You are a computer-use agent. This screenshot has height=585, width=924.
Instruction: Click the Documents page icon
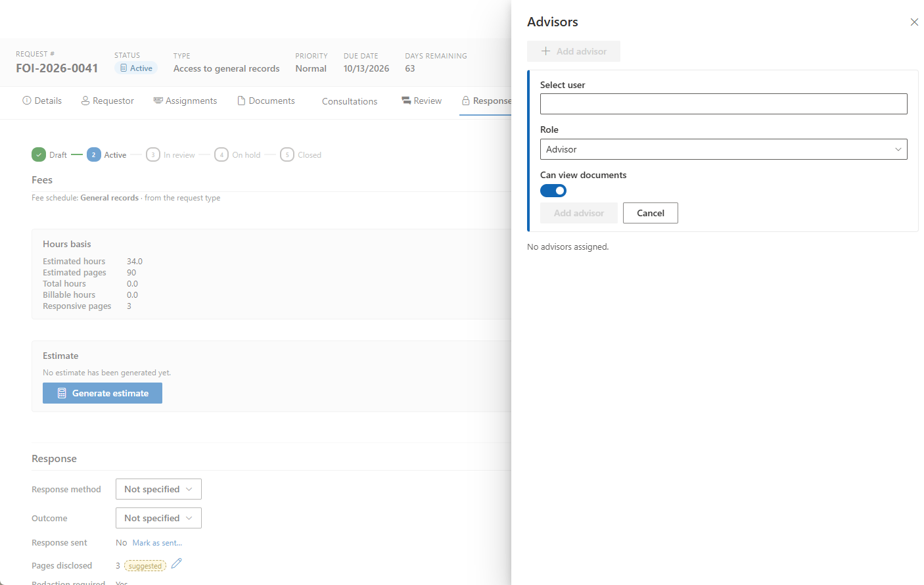point(242,101)
